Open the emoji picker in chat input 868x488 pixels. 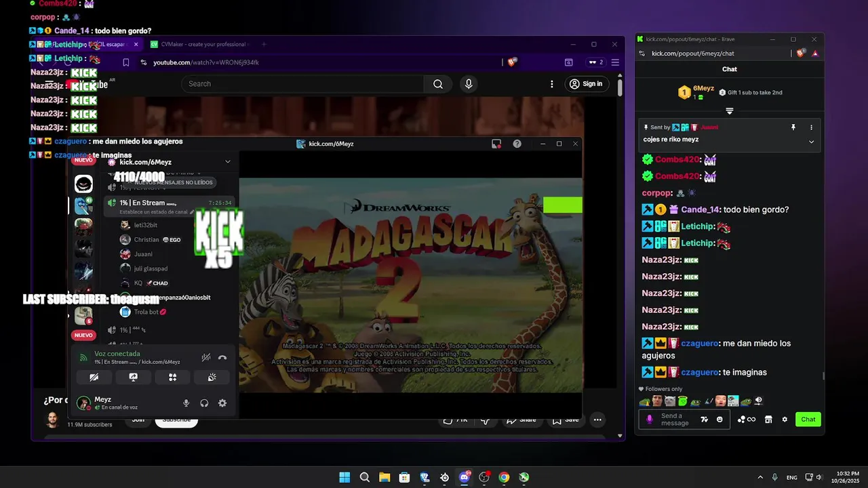(719, 420)
